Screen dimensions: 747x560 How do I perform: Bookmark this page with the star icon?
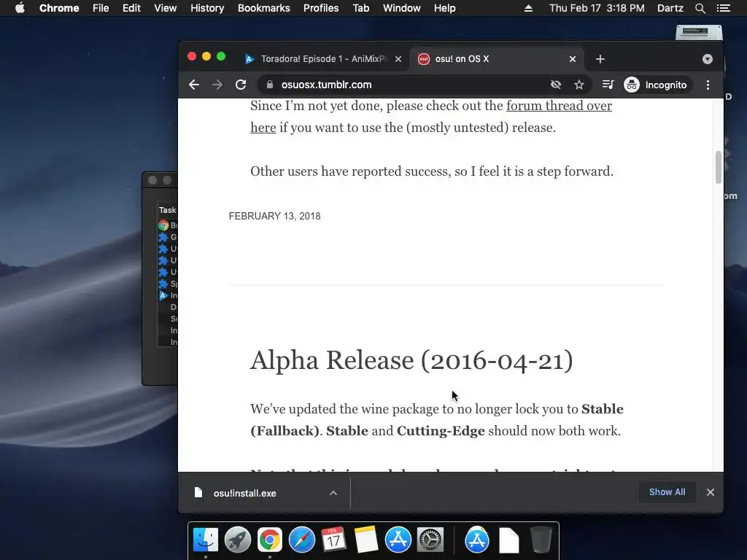point(578,85)
